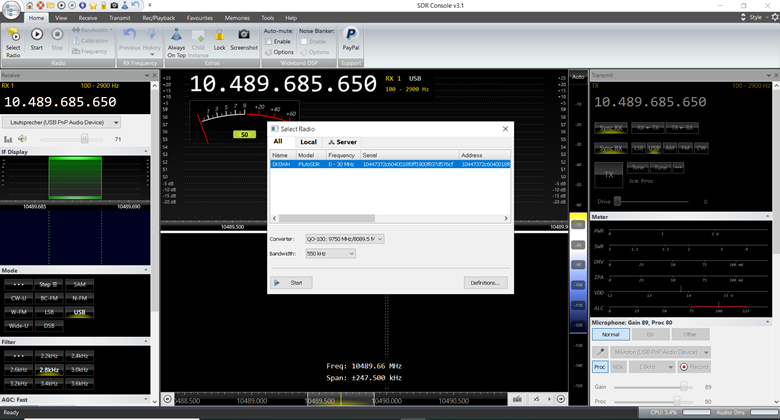
Task: Select the Normal microphone profile
Action: [611, 334]
